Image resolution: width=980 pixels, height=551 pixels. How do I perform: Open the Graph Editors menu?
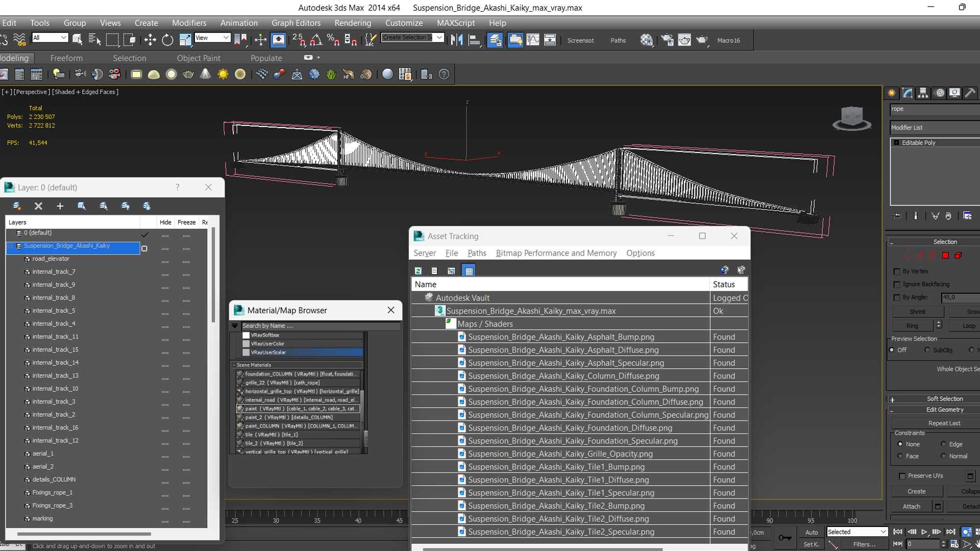[296, 23]
